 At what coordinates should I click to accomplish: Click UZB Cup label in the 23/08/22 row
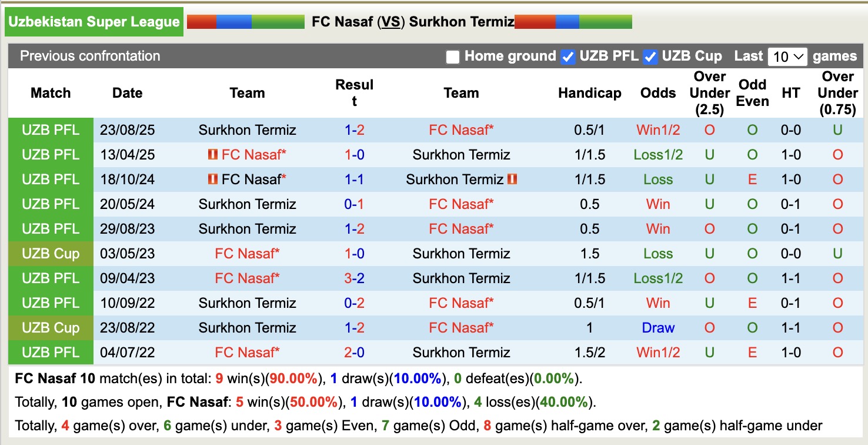coord(51,328)
